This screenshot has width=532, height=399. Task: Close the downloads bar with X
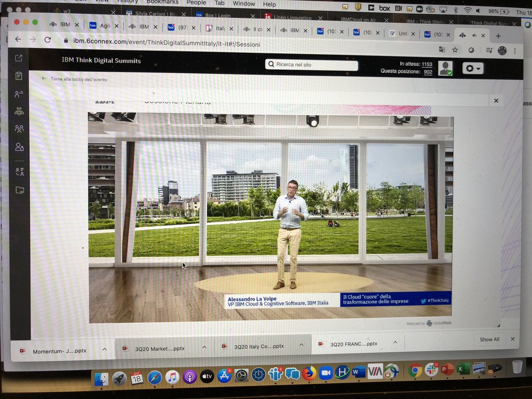click(x=512, y=339)
